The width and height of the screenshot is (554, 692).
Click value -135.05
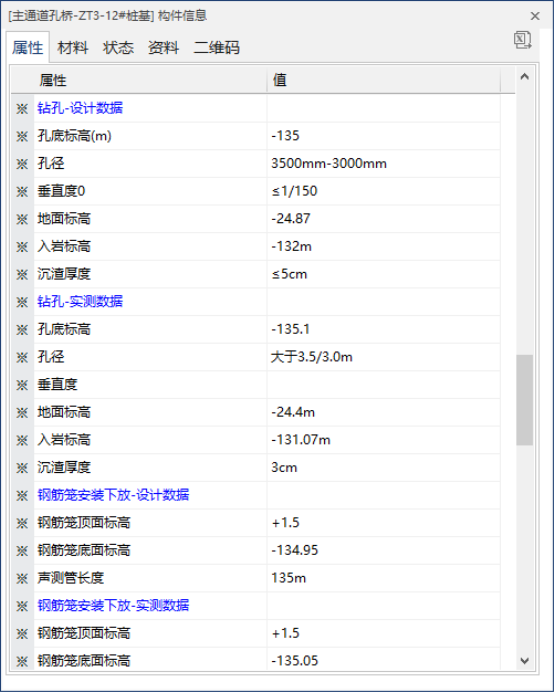[x=384, y=661]
